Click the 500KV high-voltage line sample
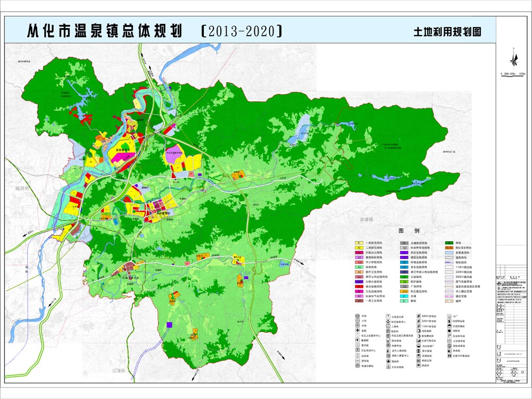532x399 pixels. click(449, 277)
